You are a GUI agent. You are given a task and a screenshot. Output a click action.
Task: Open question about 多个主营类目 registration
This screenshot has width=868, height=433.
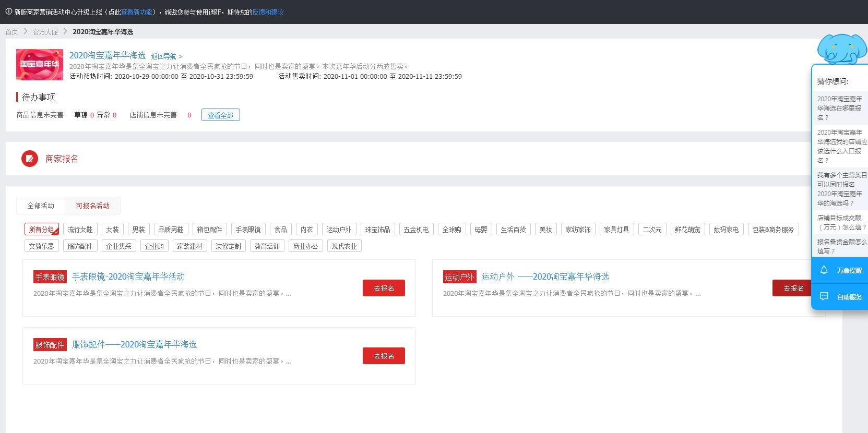coord(840,189)
